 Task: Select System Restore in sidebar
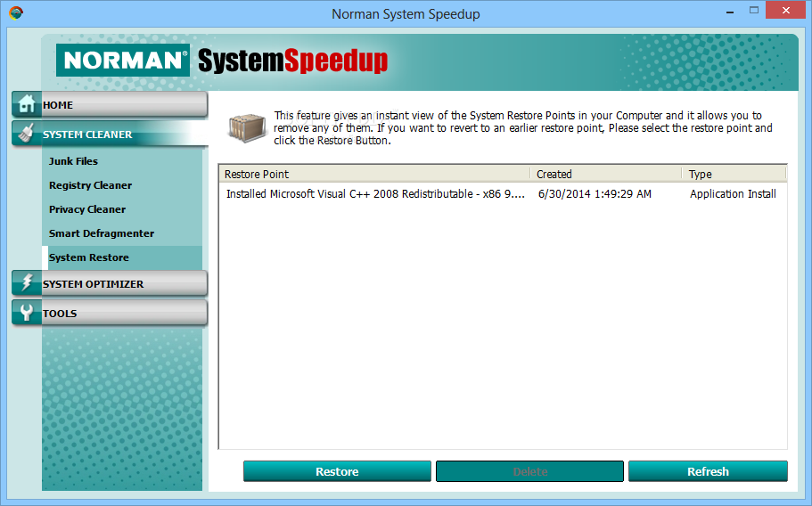point(122,257)
